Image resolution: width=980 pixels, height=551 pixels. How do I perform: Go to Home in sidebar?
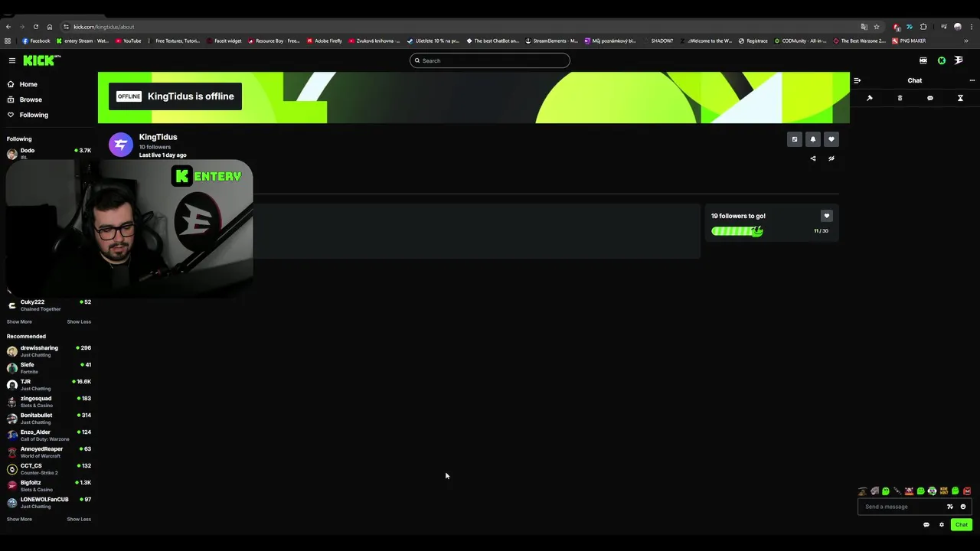pyautogui.click(x=23, y=84)
